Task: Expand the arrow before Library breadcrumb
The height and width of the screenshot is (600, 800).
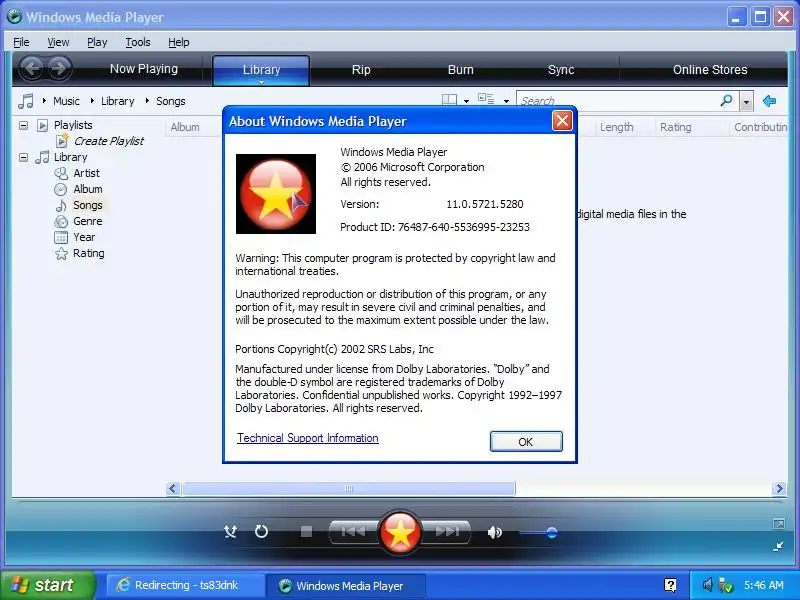Action: pos(92,101)
